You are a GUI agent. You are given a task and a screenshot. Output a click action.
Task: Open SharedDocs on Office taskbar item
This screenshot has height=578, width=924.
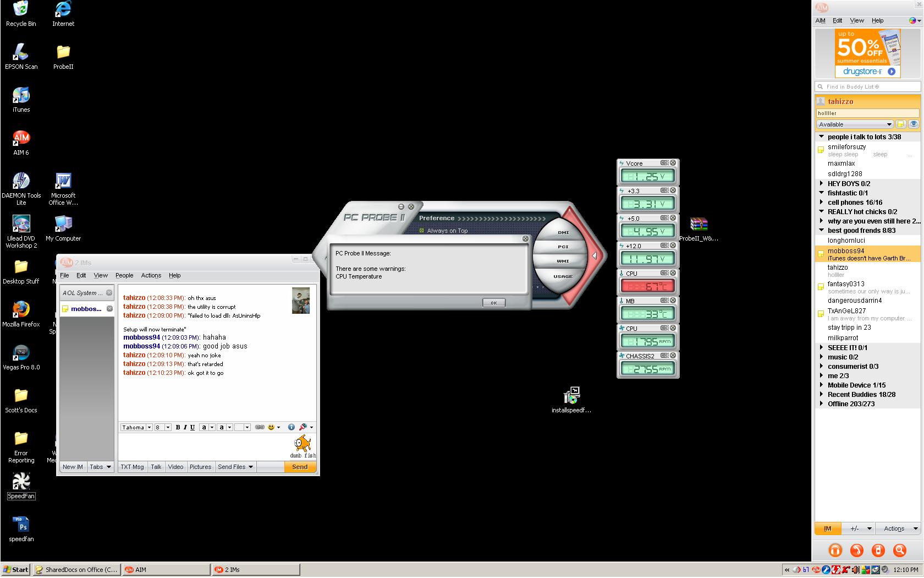tap(76, 570)
